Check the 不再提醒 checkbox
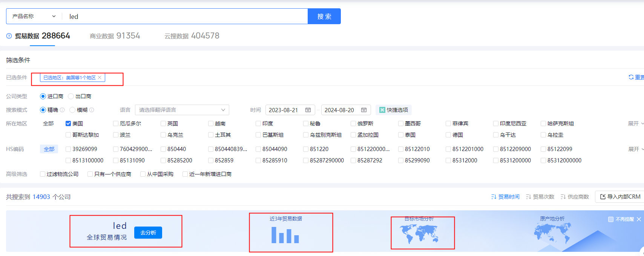 (x=610, y=219)
